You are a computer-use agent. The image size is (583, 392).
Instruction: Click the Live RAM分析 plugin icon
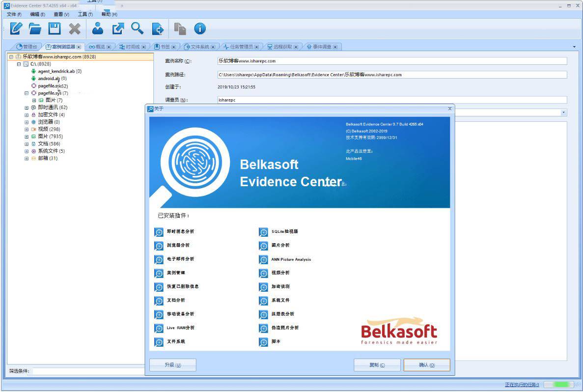point(159,329)
